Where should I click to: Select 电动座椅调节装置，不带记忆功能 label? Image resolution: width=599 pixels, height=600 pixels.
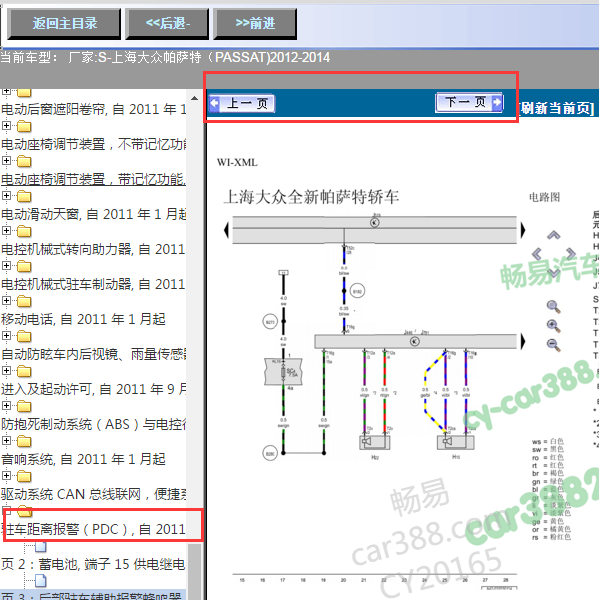click(93, 144)
